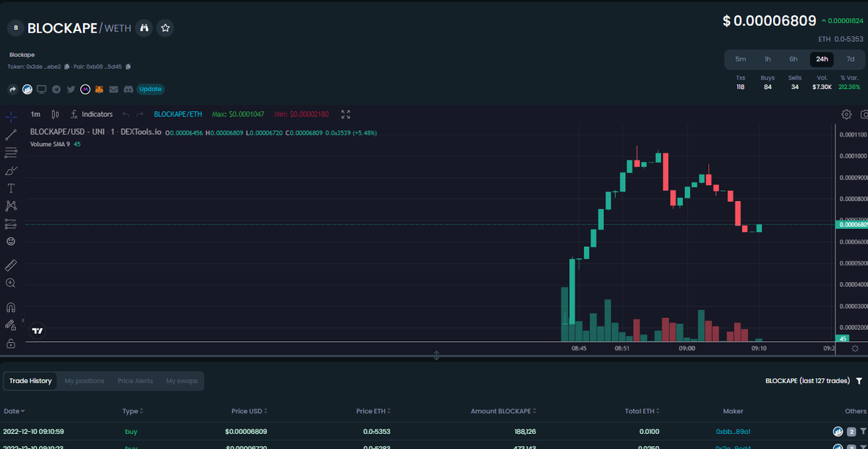Open the binoculars pair explorer icon
The width and height of the screenshot is (868, 449).
pos(144,28)
